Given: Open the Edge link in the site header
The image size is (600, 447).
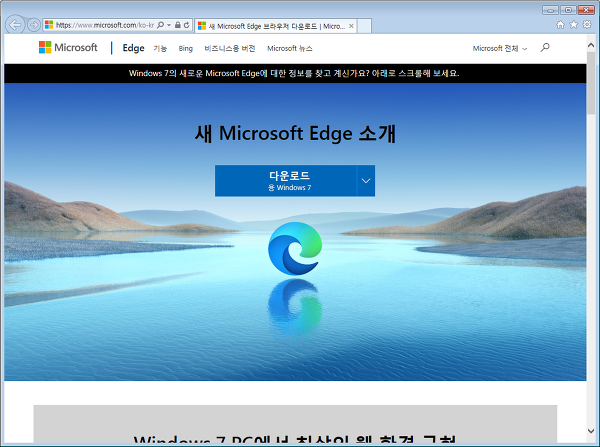Looking at the screenshot, I should pos(133,48).
